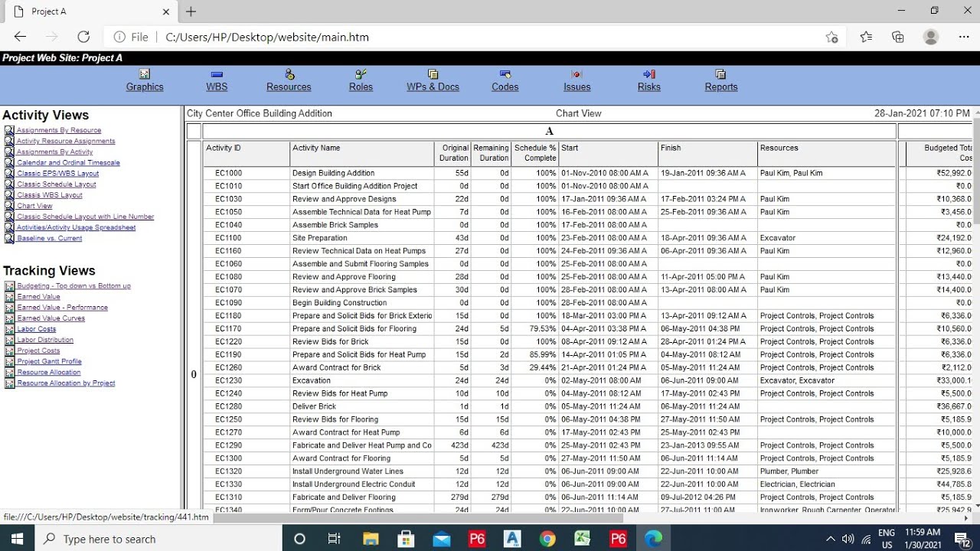
Task: Open Excel from the taskbar
Action: 582,539
